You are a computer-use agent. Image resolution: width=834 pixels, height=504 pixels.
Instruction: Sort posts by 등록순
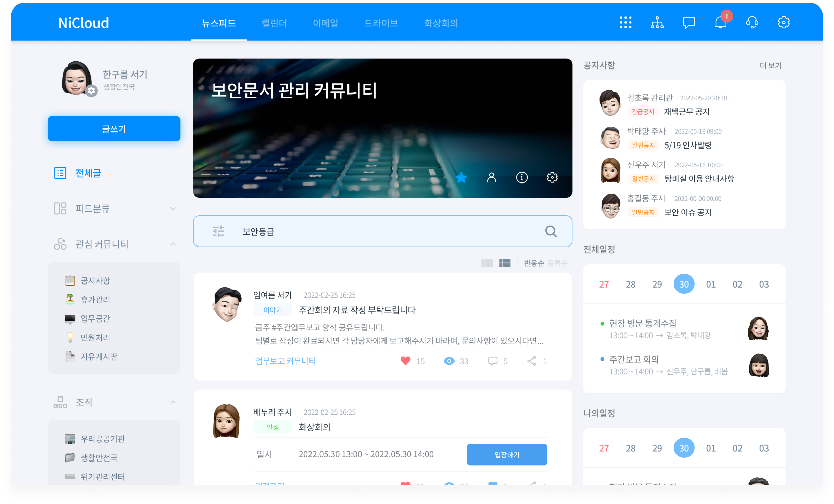tap(557, 263)
